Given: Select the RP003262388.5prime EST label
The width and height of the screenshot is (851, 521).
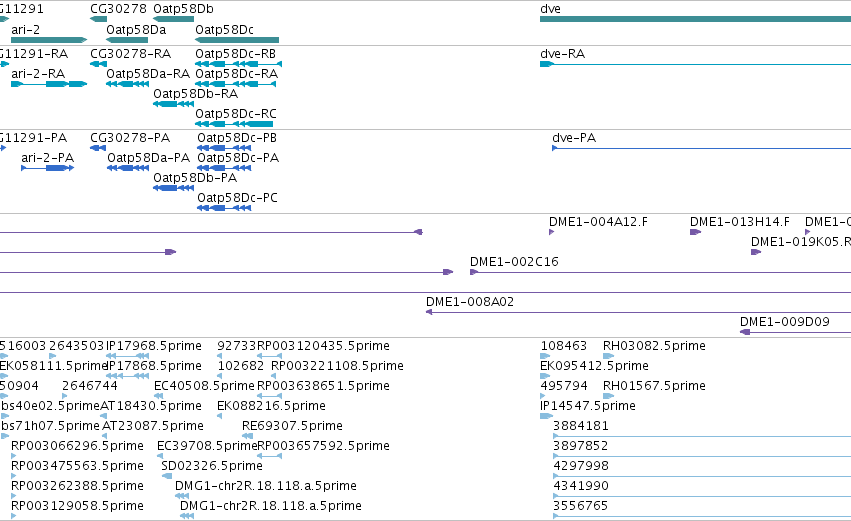Looking at the screenshot, I should pyautogui.click(x=77, y=486).
